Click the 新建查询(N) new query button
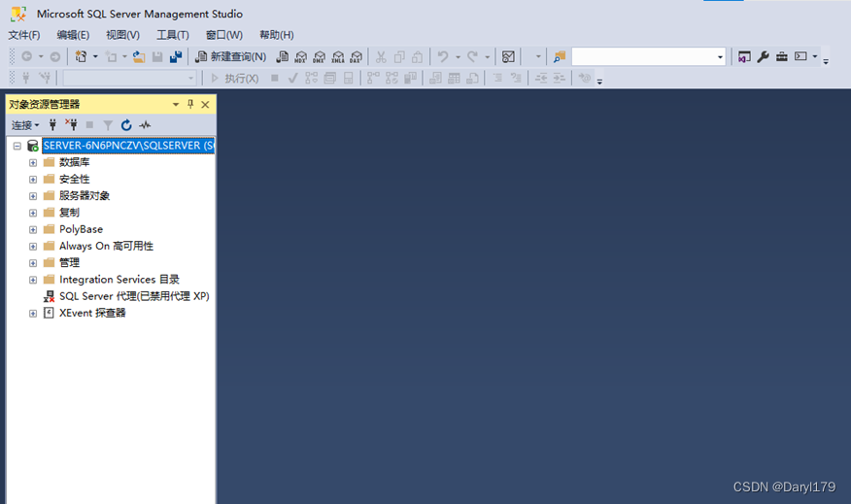851x504 pixels. click(230, 56)
